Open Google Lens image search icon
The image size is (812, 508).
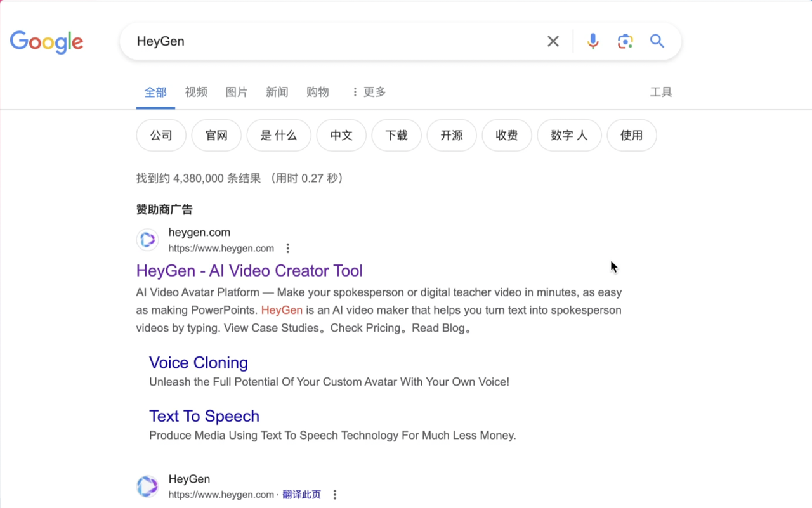point(625,41)
